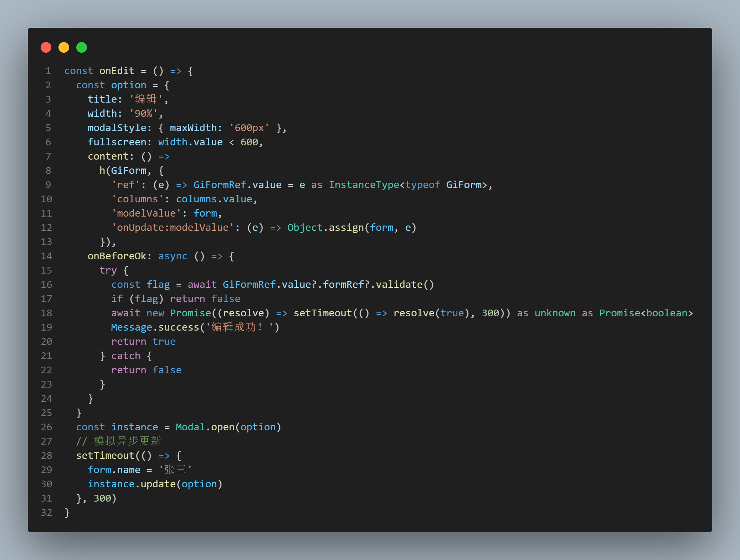Click line number 13
740x560 pixels.
(46, 242)
